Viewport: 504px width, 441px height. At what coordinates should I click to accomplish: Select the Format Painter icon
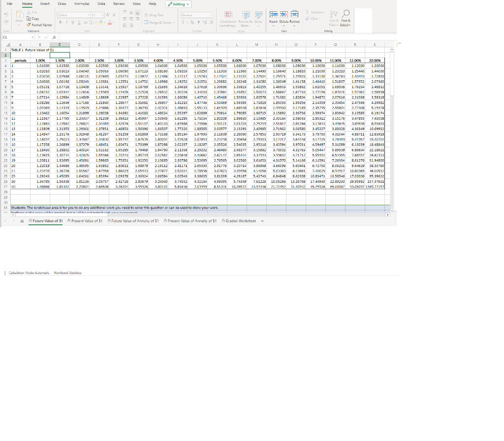click(28, 25)
